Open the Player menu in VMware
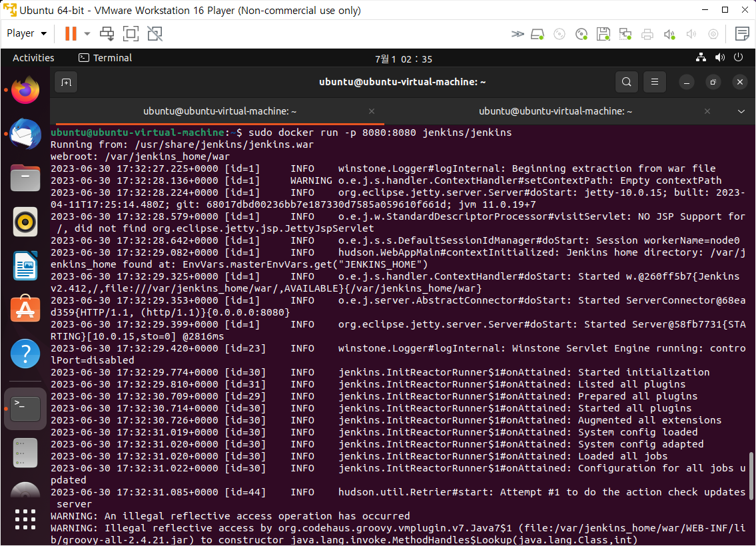The image size is (756, 546). pyautogui.click(x=27, y=33)
